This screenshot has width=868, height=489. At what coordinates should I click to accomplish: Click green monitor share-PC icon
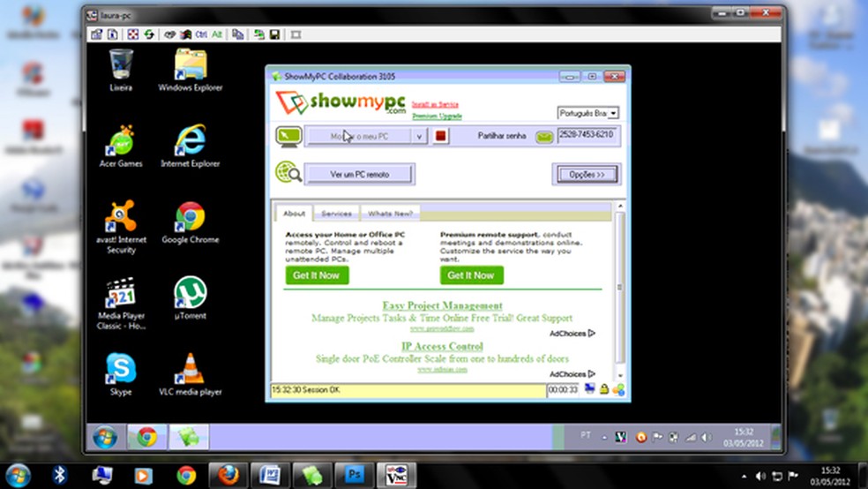[x=288, y=136]
